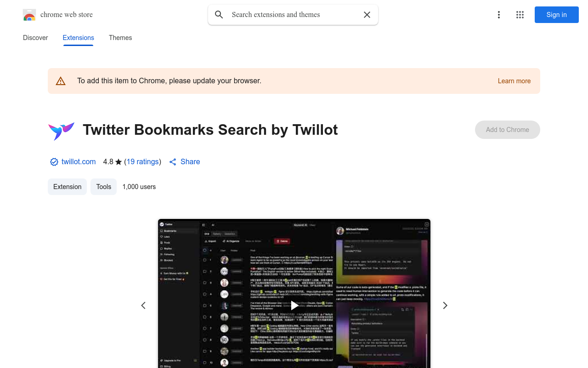This screenshot has height=368, width=588.
Task: Click the Share text link
Action: click(x=190, y=162)
